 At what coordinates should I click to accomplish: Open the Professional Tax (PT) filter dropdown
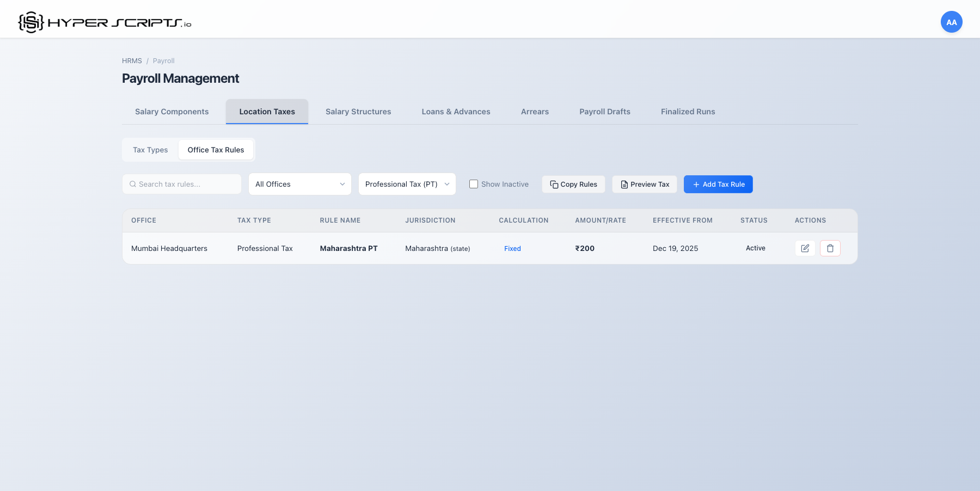[x=407, y=185]
